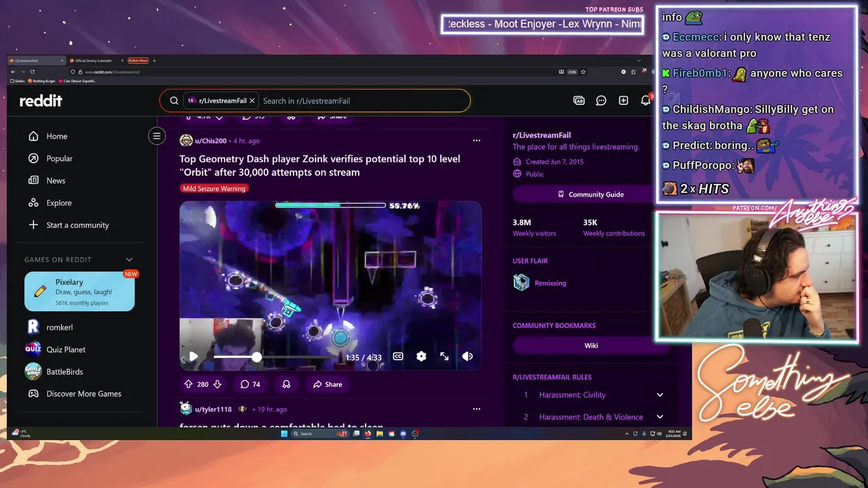The width and height of the screenshot is (868, 488).
Task: Click the video progress scrubber handle
Action: 256,357
